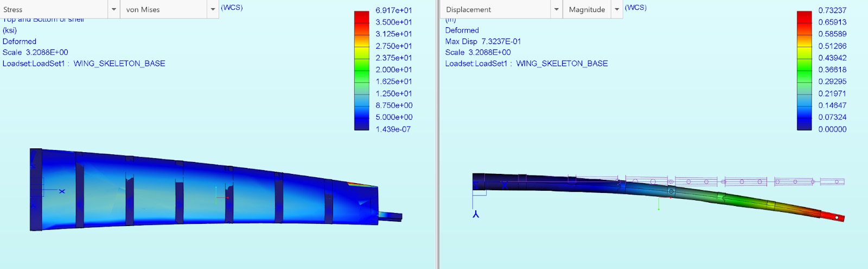The height and width of the screenshot is (269, 868).
Task: Click the 0.58589 displacement legend value
Action: click(x=832, y=34)
